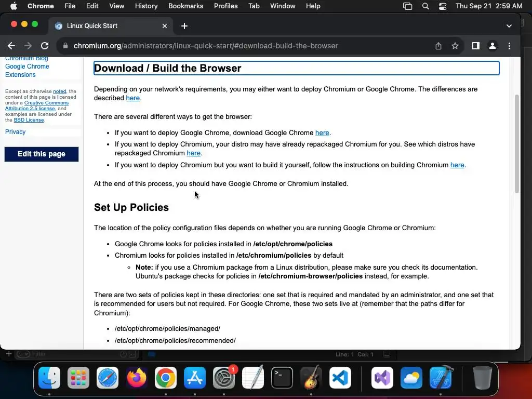Open the Chrome profile menu
Screen dimensions: 532x399
click(x=493, y=46)
